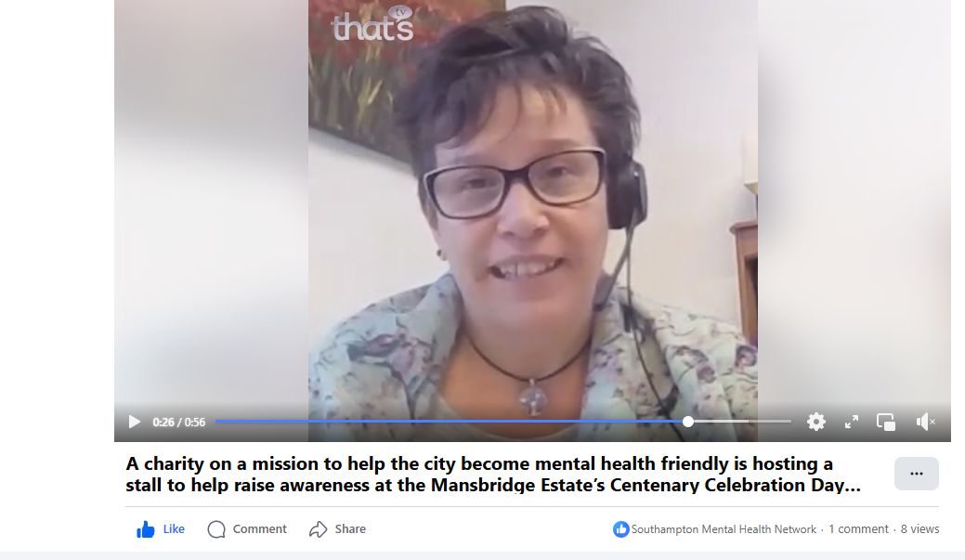Screen dimensions: 965x560
Task: Unmute the video sound
Action: coord(926,423)
